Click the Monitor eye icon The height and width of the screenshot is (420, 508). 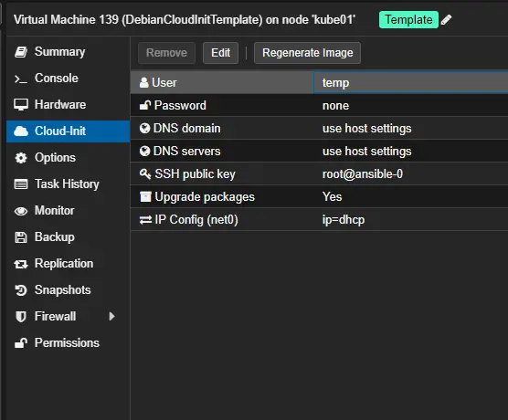click(x=21, y=211)
